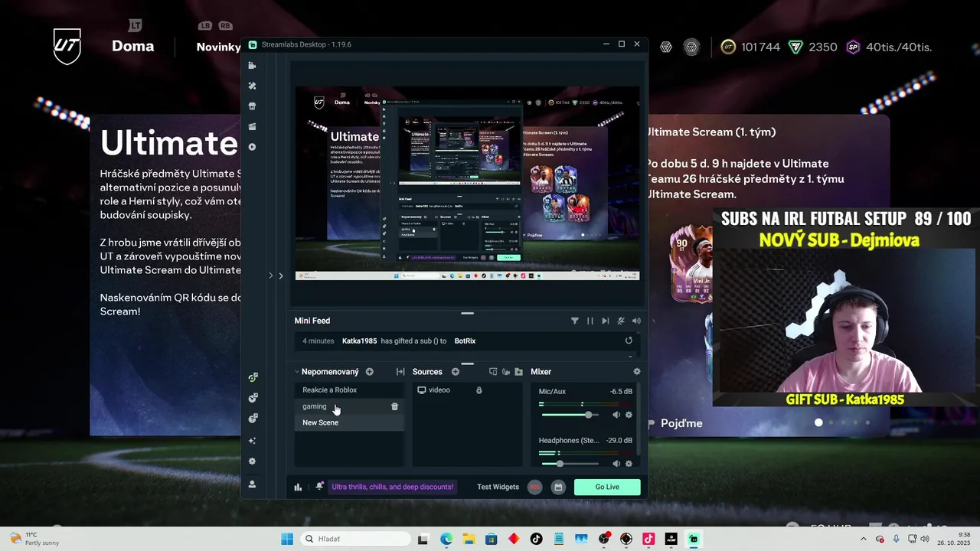Filter events in Mini Feed
The width and height of the screenshot is (980, 551).
(575, 321)
